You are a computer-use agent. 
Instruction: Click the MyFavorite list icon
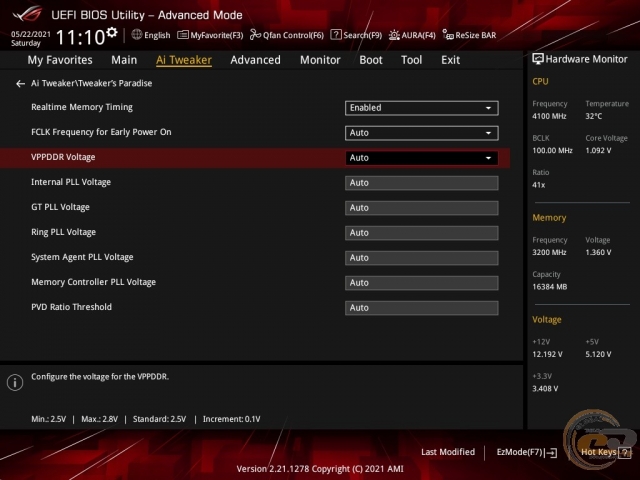[x=182, y=35]
